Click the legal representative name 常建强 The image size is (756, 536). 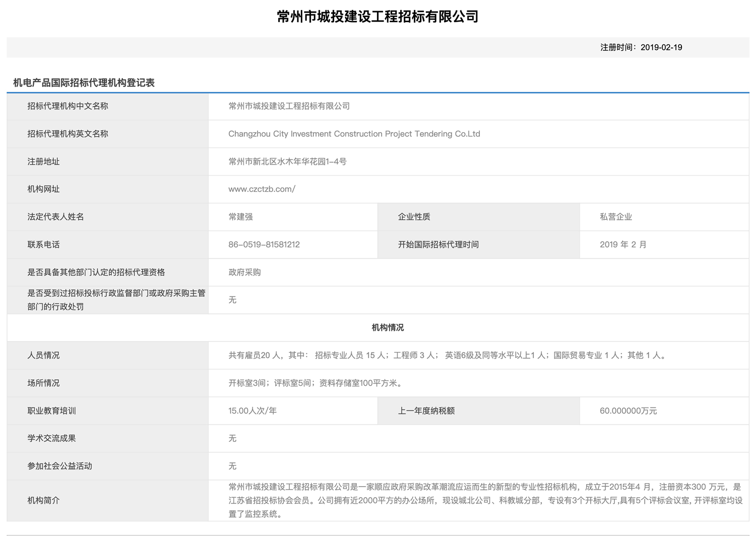[x=240, y=217]
